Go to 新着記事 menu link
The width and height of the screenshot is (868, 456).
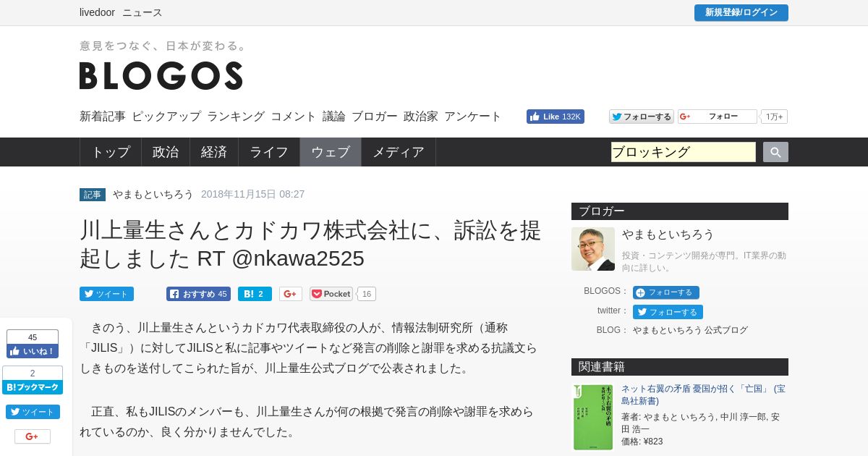point(103,116)
